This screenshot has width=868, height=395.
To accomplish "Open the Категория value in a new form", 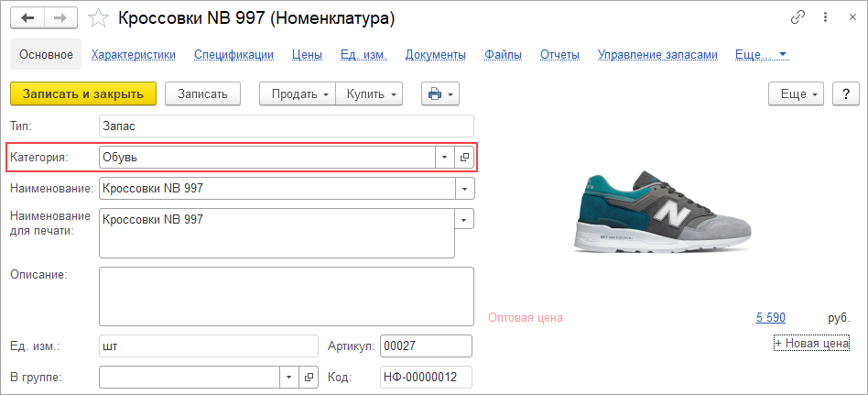I will tap(464, 158).
